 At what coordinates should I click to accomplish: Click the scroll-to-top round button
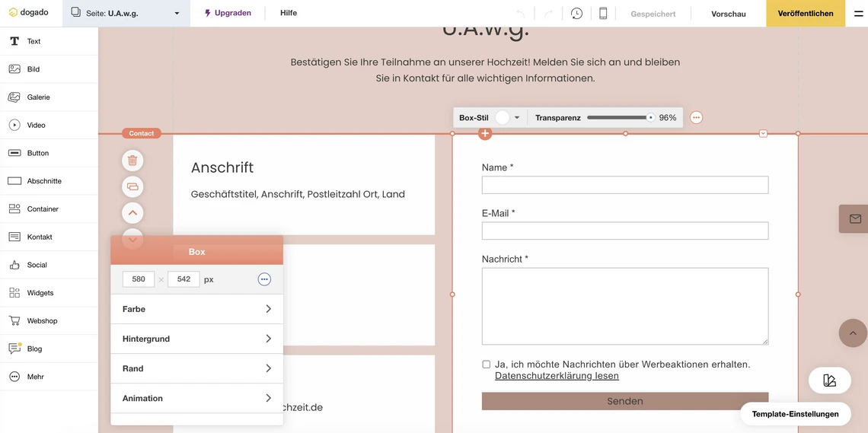tap(853, 333)
